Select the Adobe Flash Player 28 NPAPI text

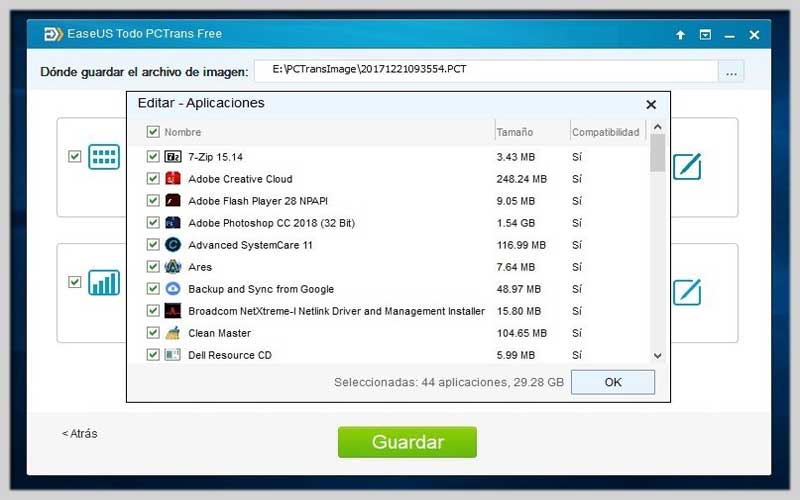pos(258,201)
